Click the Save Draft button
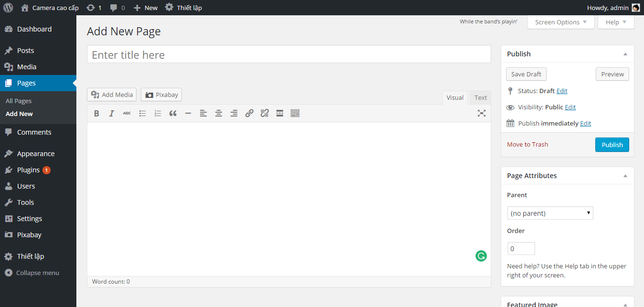This screenshot has width=644, height=307. point(526,74)
